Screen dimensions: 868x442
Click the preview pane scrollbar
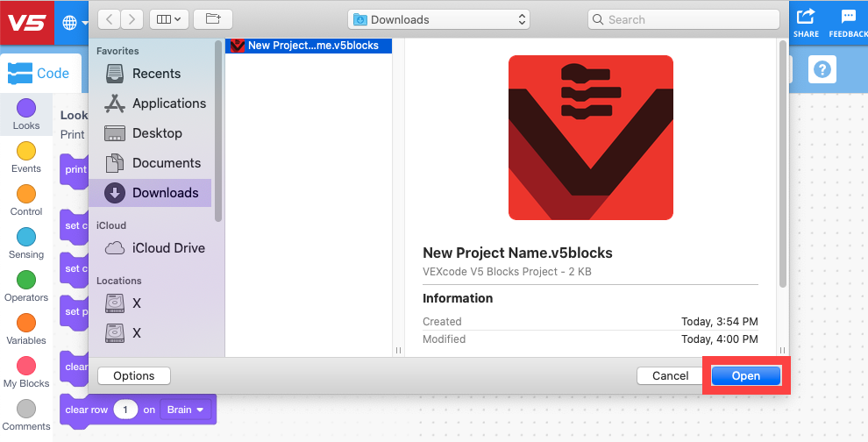point(783,164)
